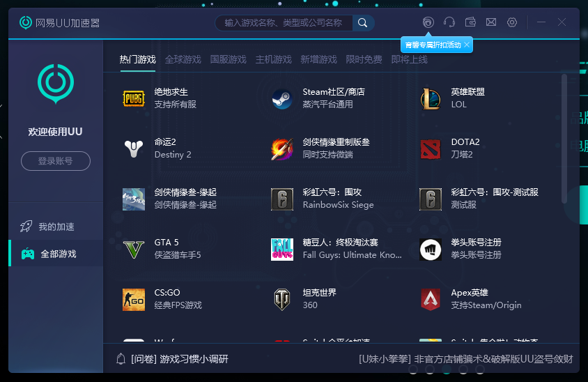Switch to the 热门游戏 tab
Screen dimensions: 588x382
pos(138,59)
